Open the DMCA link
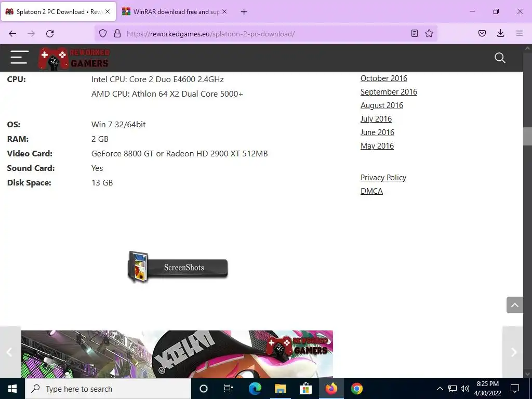 371,191
